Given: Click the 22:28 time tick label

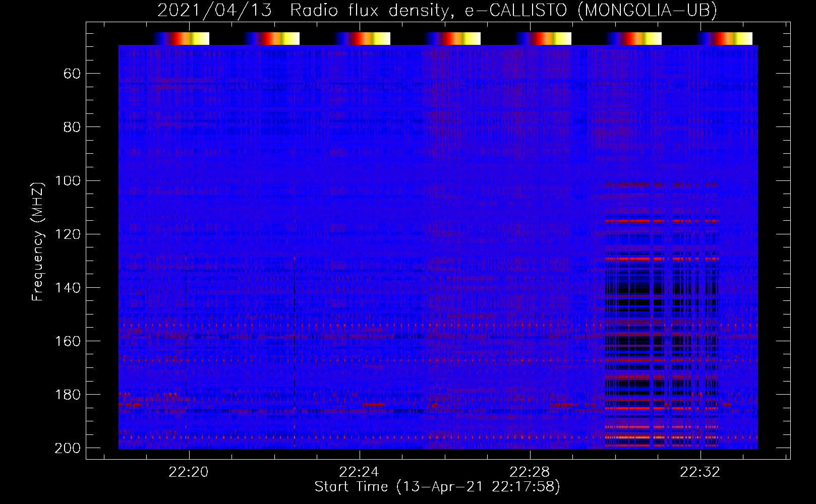Looking at the screenshot, I should (x=529, y=472).
